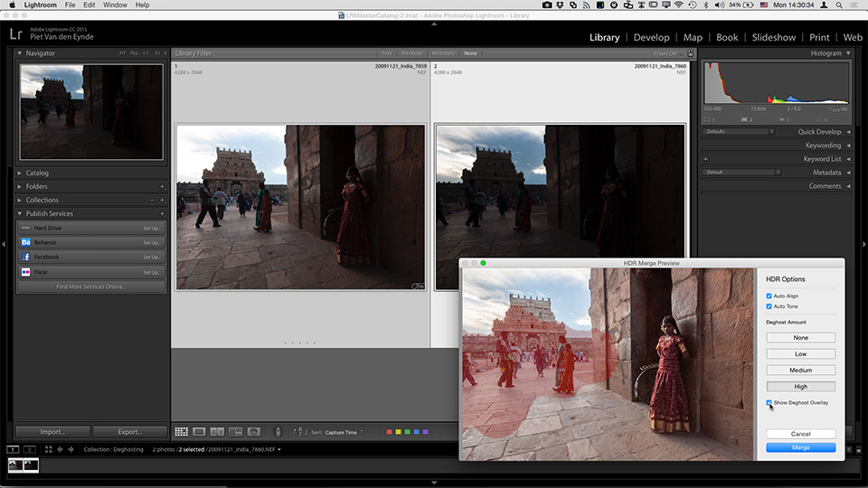868x488 pixels.
Task: Add keyword with Keyword List plus icon
Action: pos(706,159)
